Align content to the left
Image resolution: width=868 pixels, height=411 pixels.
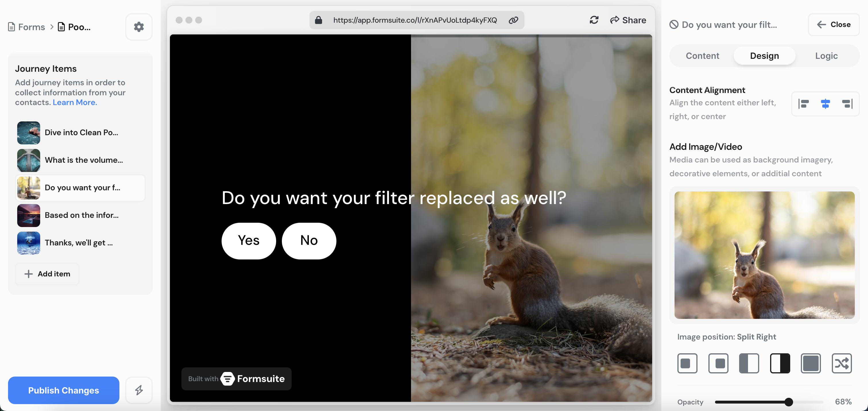[x=804, y=104]
